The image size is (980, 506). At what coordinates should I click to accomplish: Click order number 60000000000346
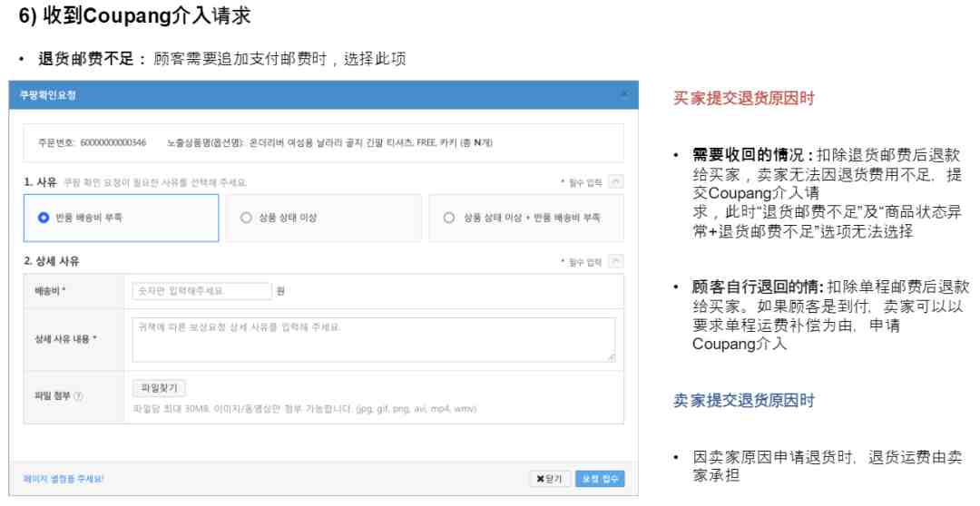113,142
